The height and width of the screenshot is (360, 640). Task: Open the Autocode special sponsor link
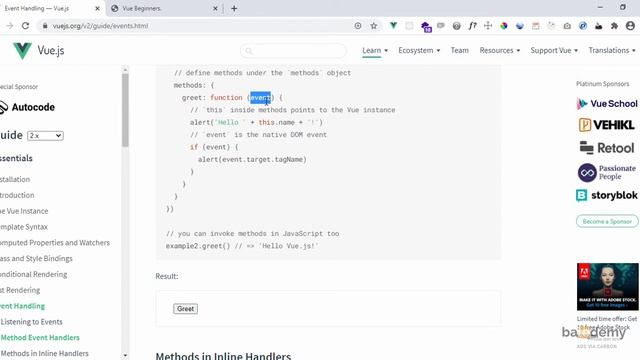click(x=27, y=107)
